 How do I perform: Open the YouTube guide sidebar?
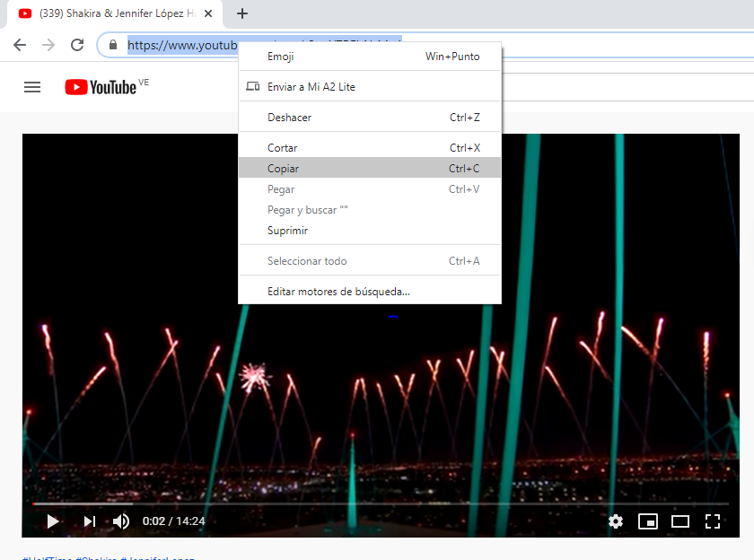32,87
